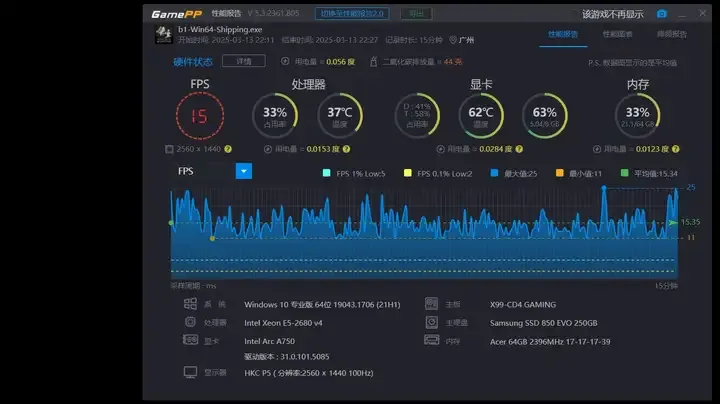Viewport: 720px width, 404px height.
Task: Click the driver version 31.0.101.5085 text
Action: (x=287, y=357)
